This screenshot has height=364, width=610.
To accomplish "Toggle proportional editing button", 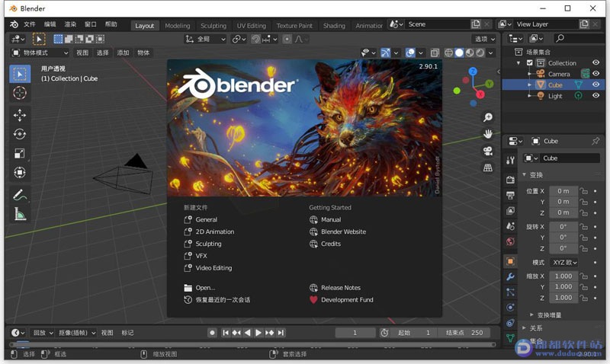I will click(287, 39).
